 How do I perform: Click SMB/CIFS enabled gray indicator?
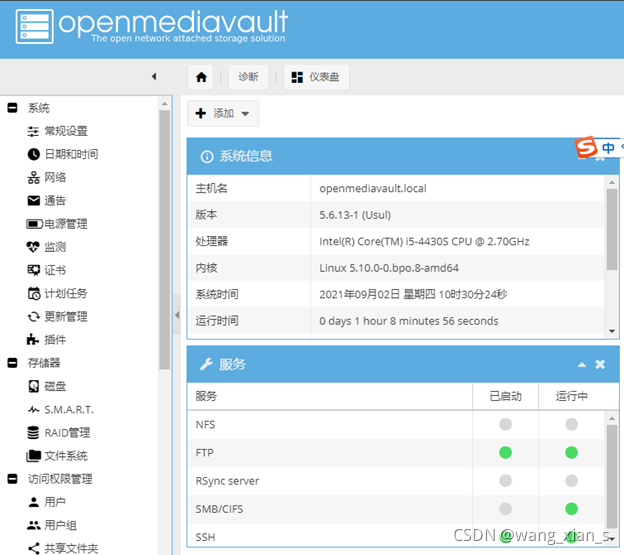coord(505,508)
